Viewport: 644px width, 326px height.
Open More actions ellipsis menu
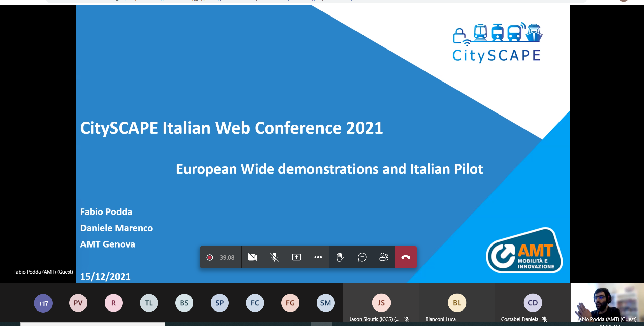click(318, 257)
